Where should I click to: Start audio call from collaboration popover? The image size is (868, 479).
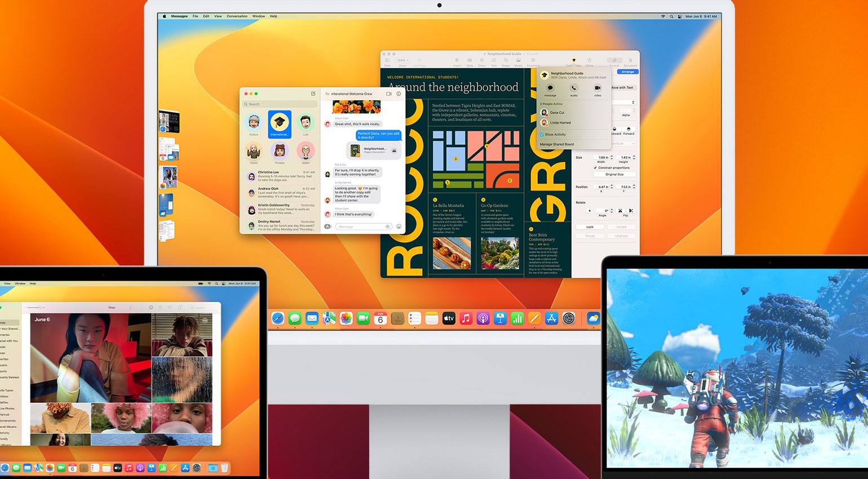(574, 88)
